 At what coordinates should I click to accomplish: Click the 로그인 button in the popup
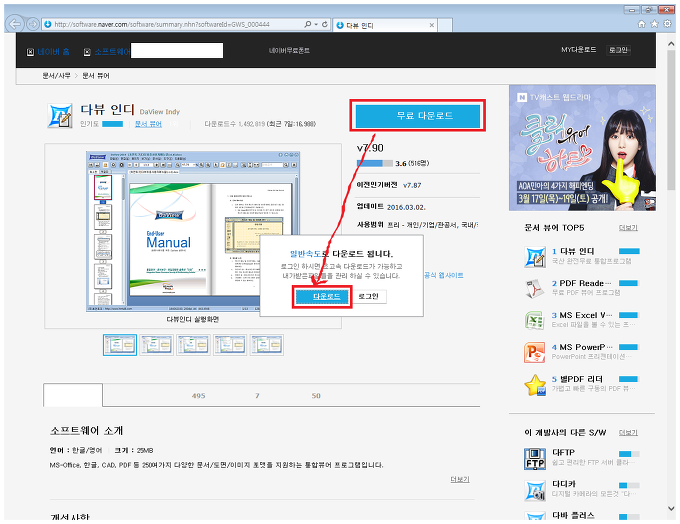[368, 296]
